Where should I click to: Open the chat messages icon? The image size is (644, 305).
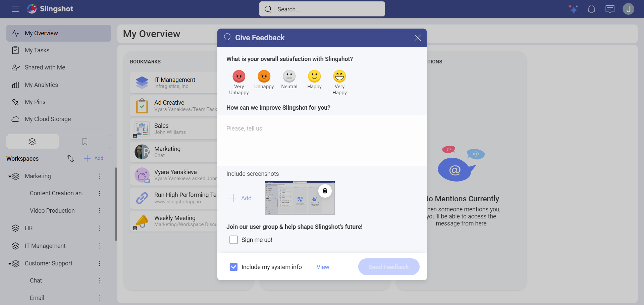tap(610, 9)
